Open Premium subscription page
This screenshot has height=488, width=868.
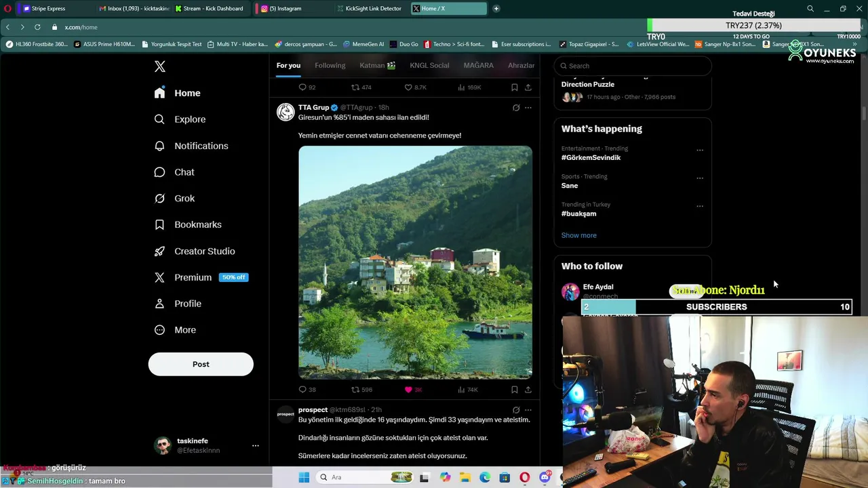pos(201,277)
